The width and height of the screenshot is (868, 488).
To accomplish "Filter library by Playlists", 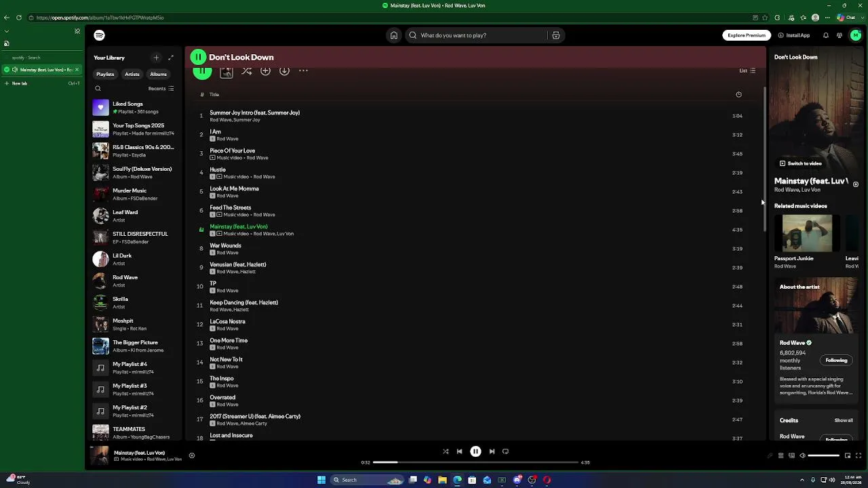I will pyautogui.click(x=105, y=74).
